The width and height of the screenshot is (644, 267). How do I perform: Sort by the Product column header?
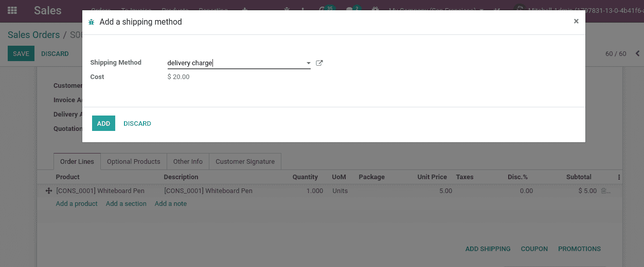[68, 177]
